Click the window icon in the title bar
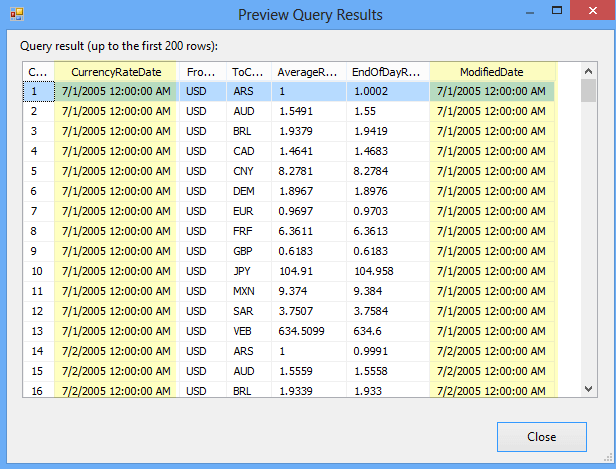The image size is (616, 469). (13, 14)
